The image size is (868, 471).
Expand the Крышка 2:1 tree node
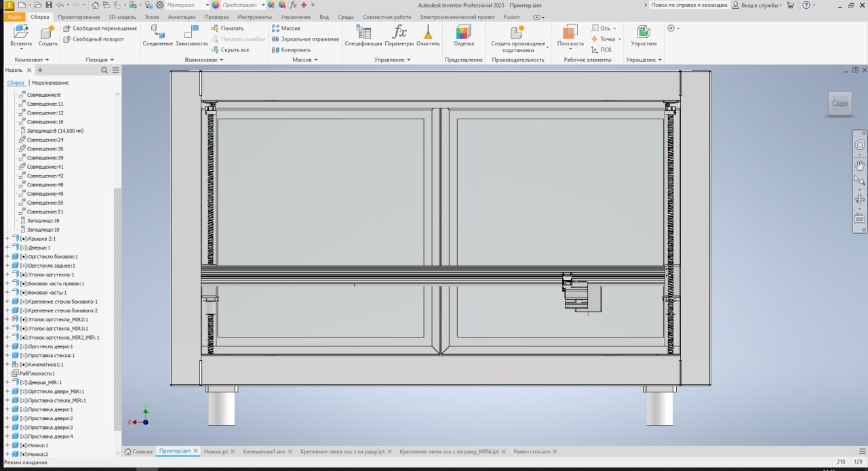[x=7, y=239]
